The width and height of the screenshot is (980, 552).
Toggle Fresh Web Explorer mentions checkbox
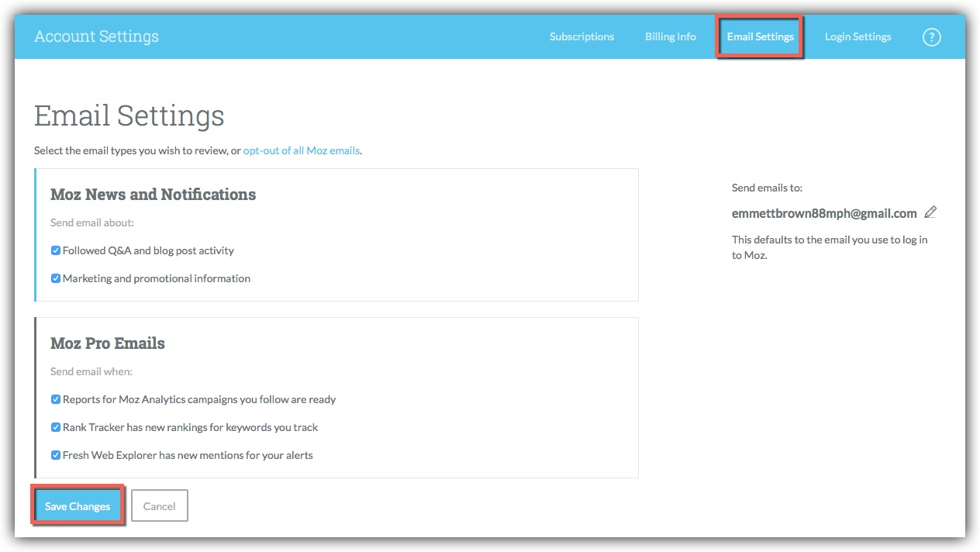[x=56, y=455]
